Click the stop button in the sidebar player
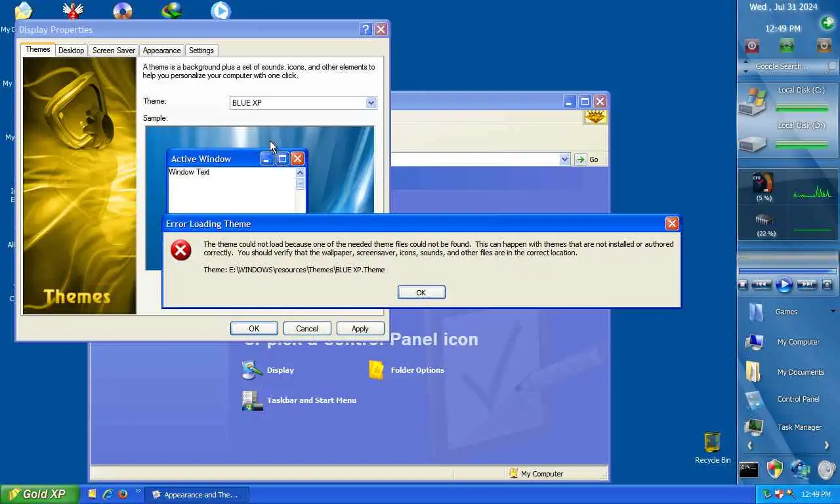The image size is (840, 504). point(743,285)
